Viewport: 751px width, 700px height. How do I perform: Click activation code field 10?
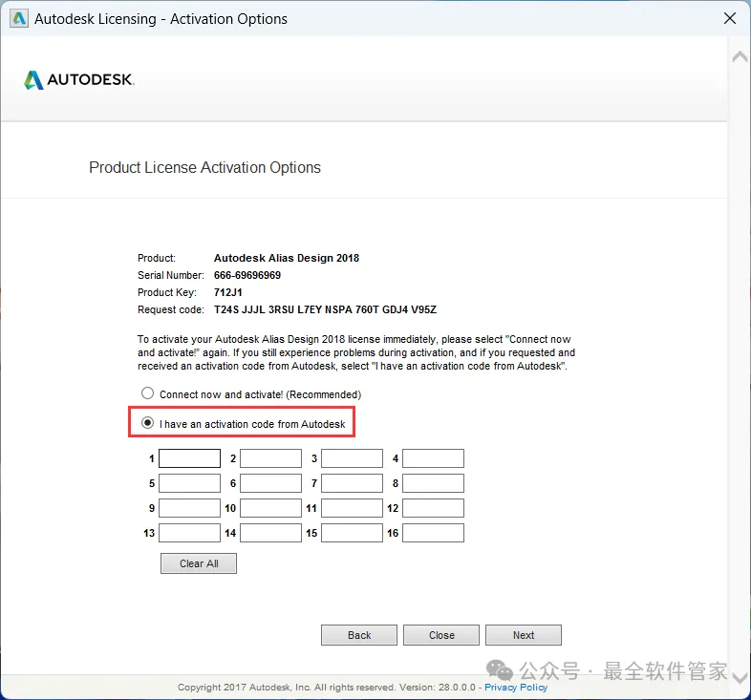click(x=270, y=508)
